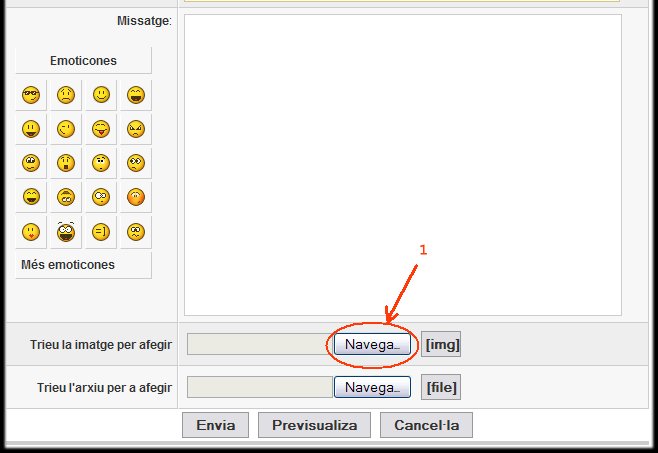
Task: Insert the big-eyed smirking emoticon
Action: [x=31, y=163]
